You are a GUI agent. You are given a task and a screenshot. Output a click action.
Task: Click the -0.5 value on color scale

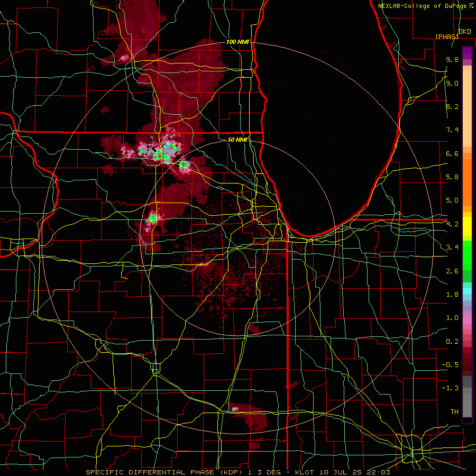pos(450,365)
